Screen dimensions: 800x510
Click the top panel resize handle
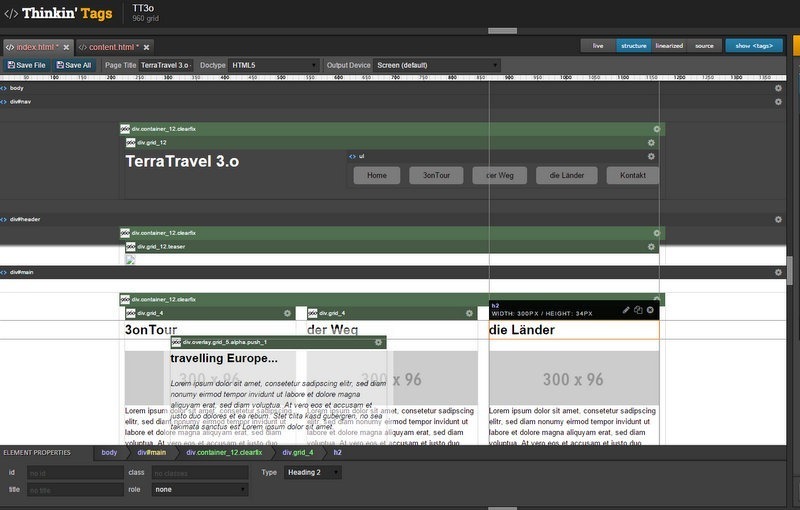coord(503,31)
